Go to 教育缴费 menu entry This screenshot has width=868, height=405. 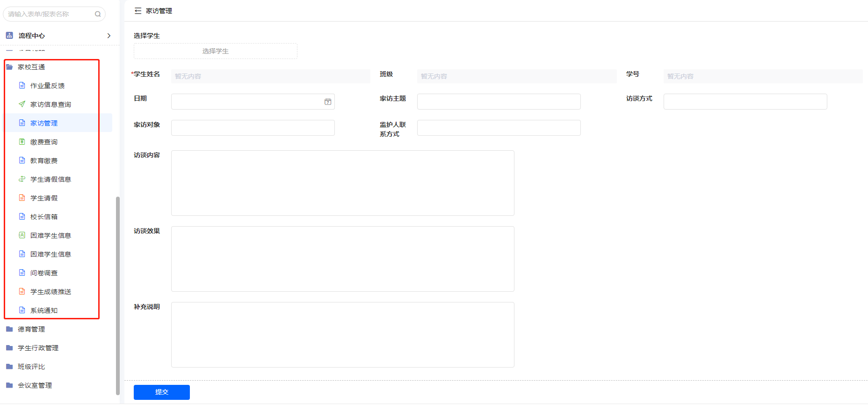point(44,161)
